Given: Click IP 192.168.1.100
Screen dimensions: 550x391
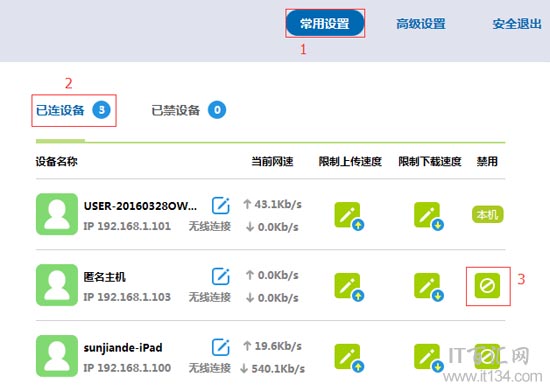Looking at the screenshot, I should [127, 368].
